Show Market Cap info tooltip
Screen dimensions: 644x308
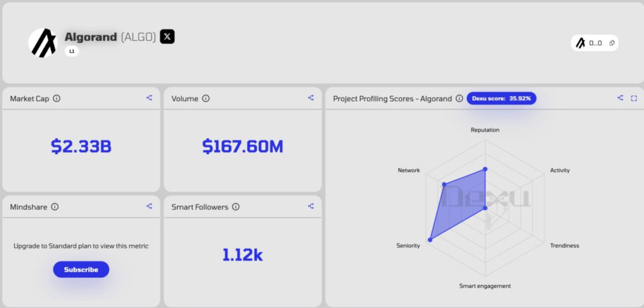pyautogui.click(x=57, y=99)
